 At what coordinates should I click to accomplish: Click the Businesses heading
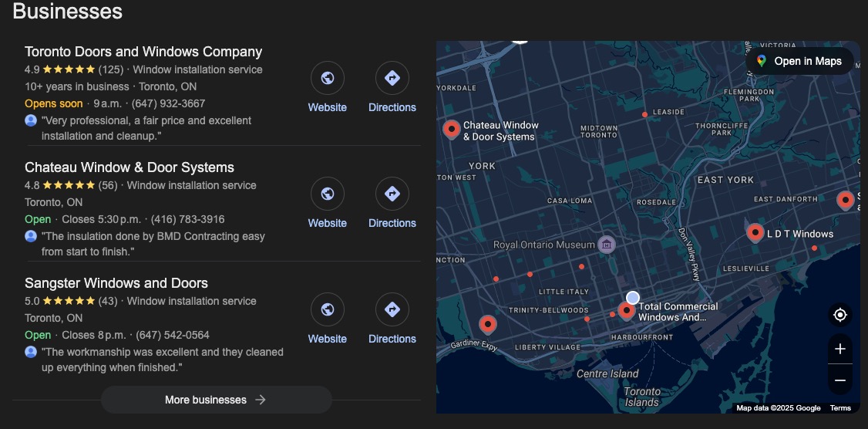[68, 11]
